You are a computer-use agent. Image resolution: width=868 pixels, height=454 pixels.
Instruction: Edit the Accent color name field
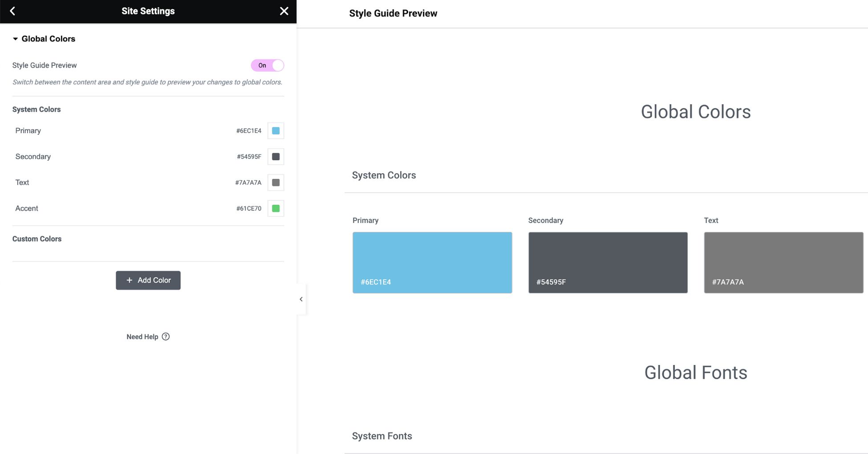tap(27, 208)
